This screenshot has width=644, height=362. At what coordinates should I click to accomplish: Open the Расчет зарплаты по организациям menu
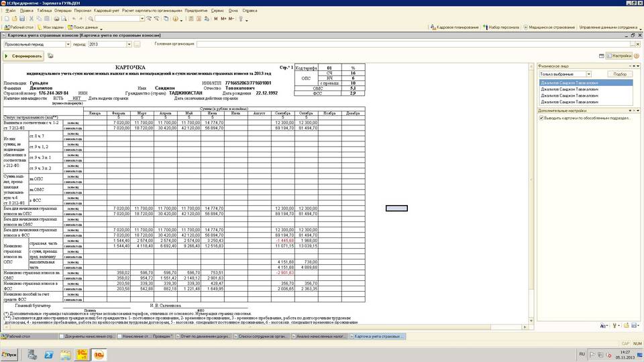(152, 11)
